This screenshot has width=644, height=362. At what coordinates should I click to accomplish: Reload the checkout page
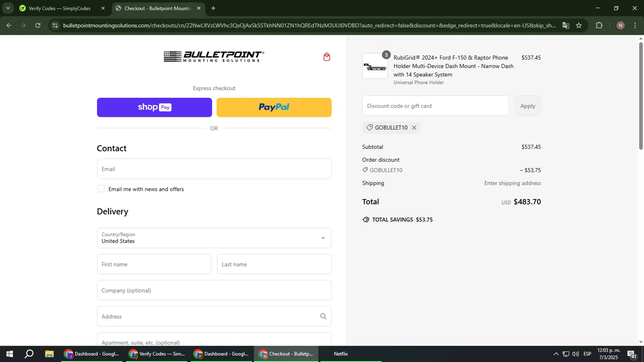38,25
